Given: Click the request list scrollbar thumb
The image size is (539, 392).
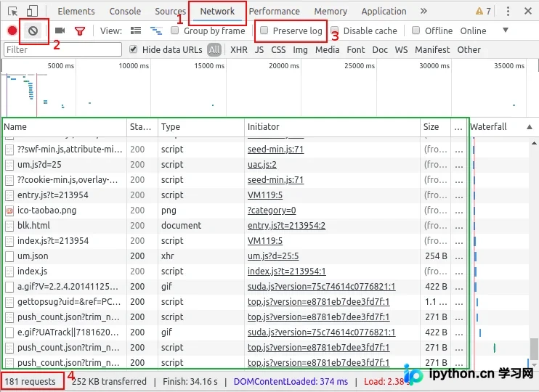Looking at the screenshot, I should coord(534,348).
